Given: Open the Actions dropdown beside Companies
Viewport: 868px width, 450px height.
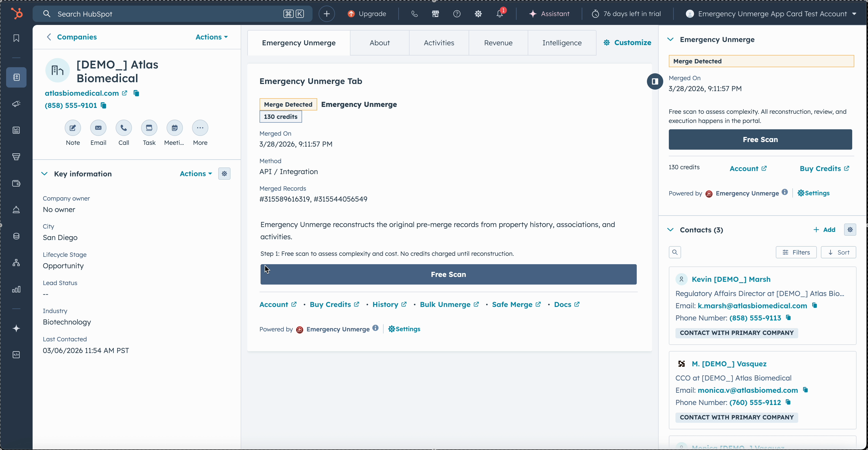Looking at the screenshot, I should (x=212, y=37).
